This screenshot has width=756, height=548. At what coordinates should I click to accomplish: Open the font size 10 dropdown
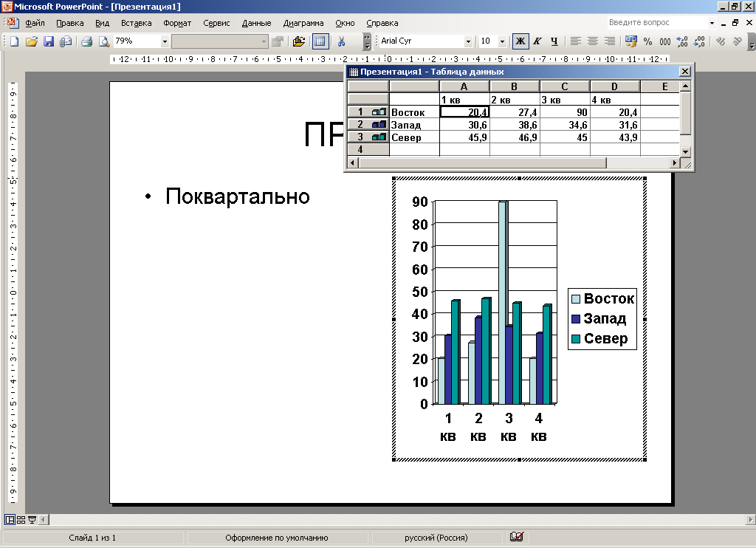click(x=503, y=41)
